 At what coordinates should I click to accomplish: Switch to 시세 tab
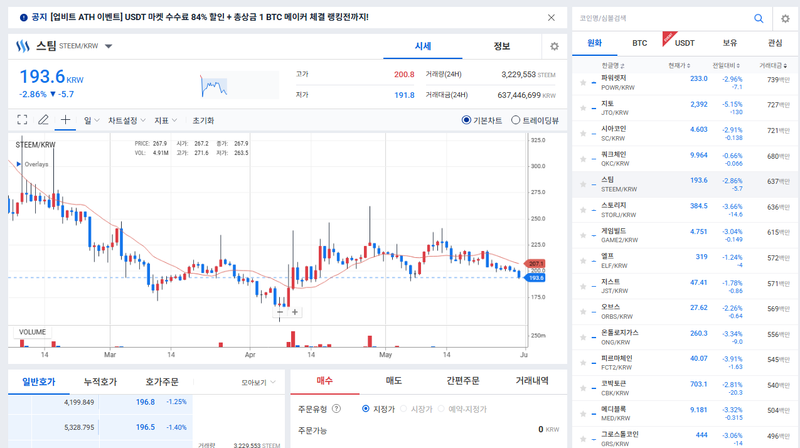tap(423, 46)
